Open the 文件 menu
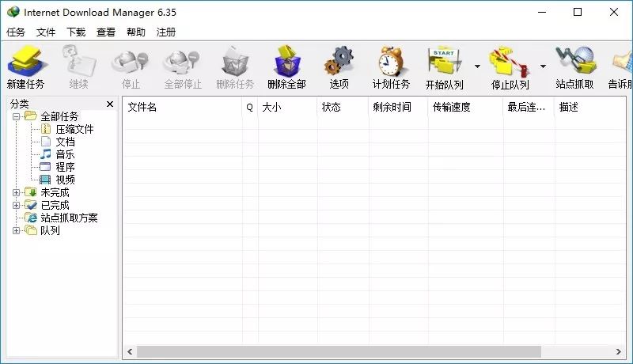Image resolution: width=633 pixels, height=364 pixels. [46, 32]
